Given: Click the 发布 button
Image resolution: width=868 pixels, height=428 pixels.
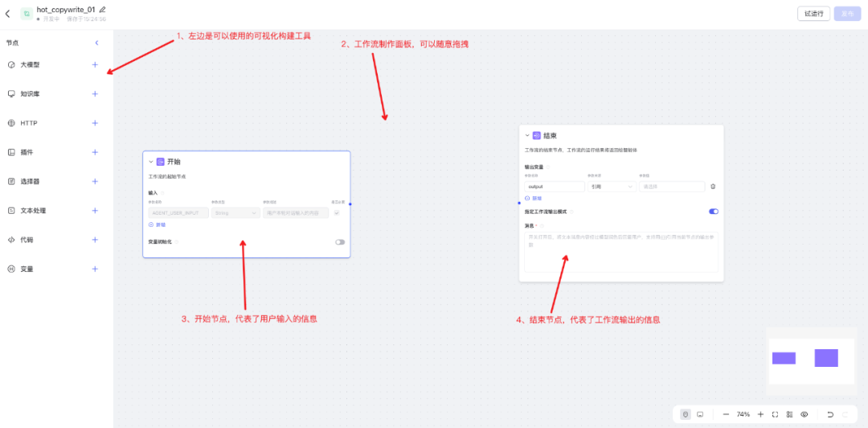Looking at the screenshot, I should 847,14.
